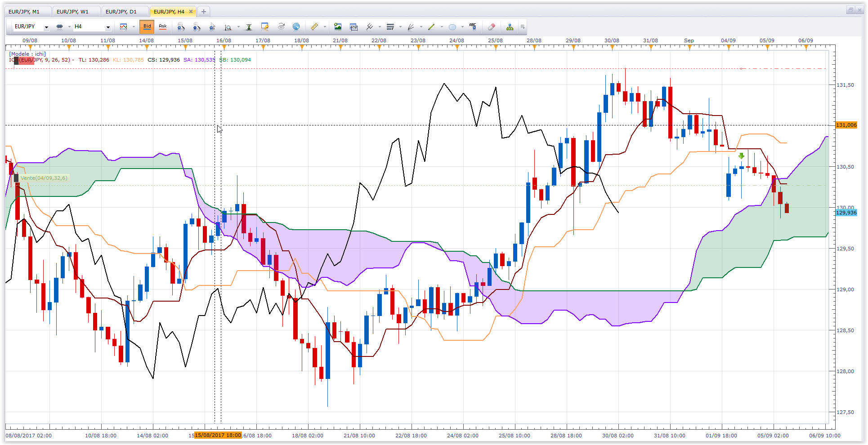
Task: Switch to the EUR/JPY, W1 tab
Action: tap(72, 12)
